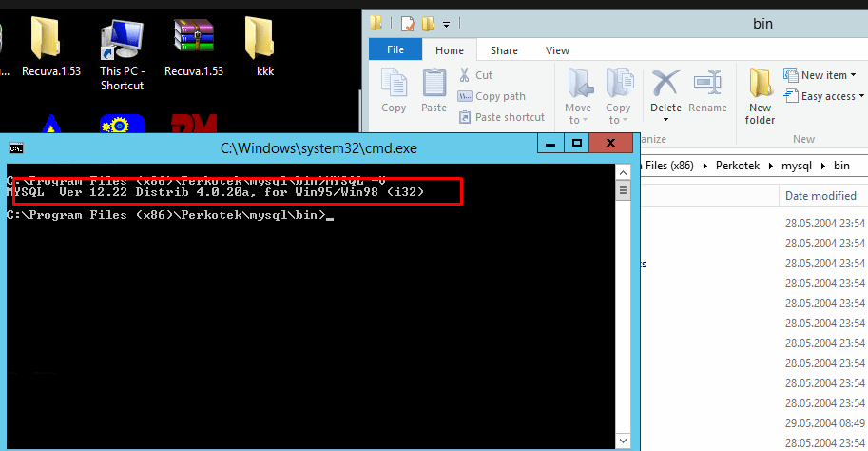Sort by Date modified column header
Screen dimensions: 868x451
(820, 196)
